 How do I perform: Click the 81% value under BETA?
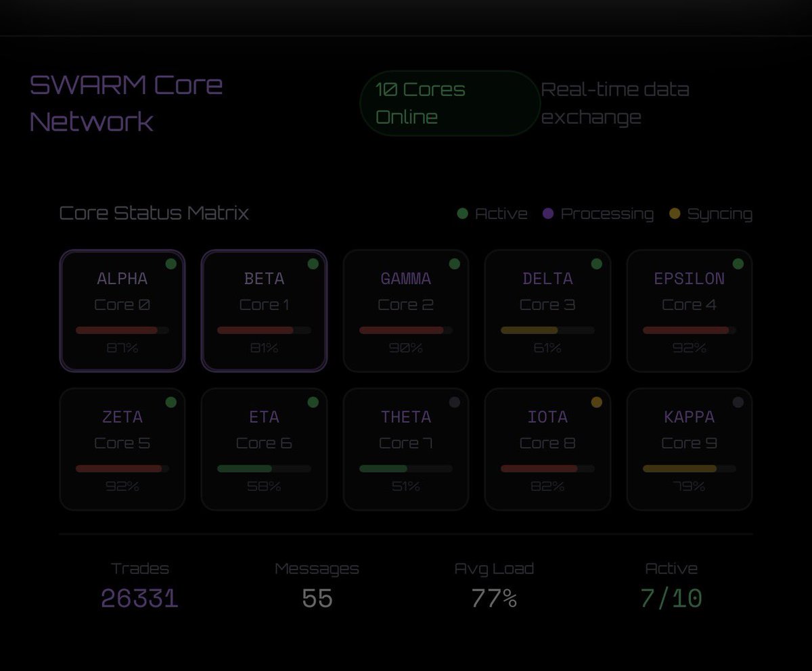(x=265, y=348)
